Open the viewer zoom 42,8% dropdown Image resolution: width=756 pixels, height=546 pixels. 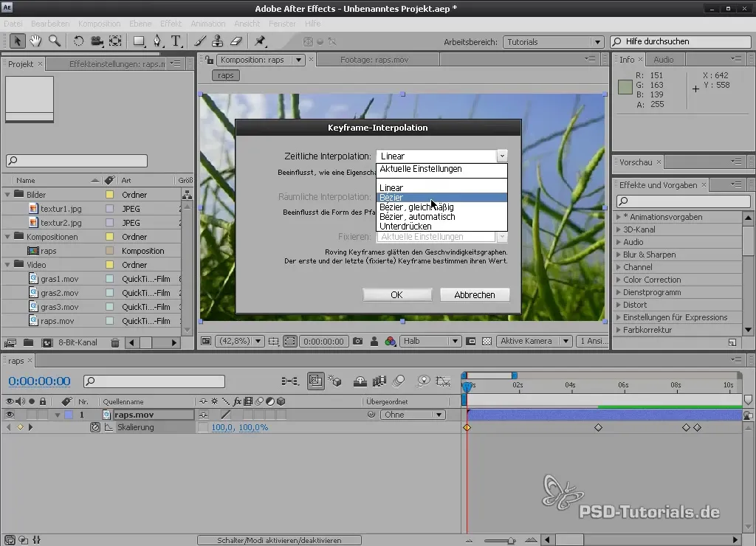(x=240, y=341)
